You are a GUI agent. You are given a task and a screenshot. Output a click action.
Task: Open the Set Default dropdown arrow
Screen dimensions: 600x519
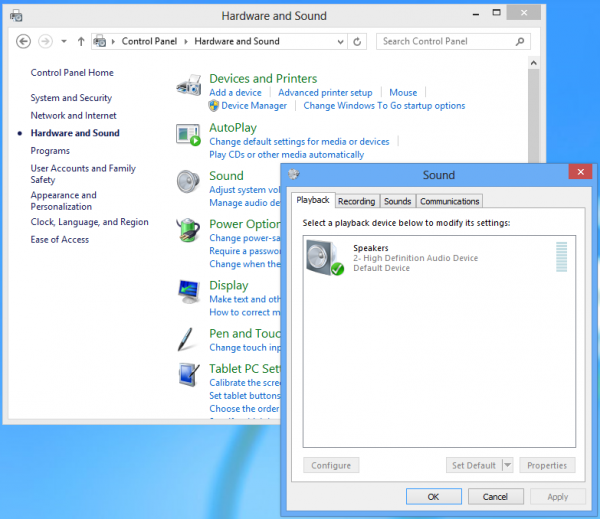508,465
